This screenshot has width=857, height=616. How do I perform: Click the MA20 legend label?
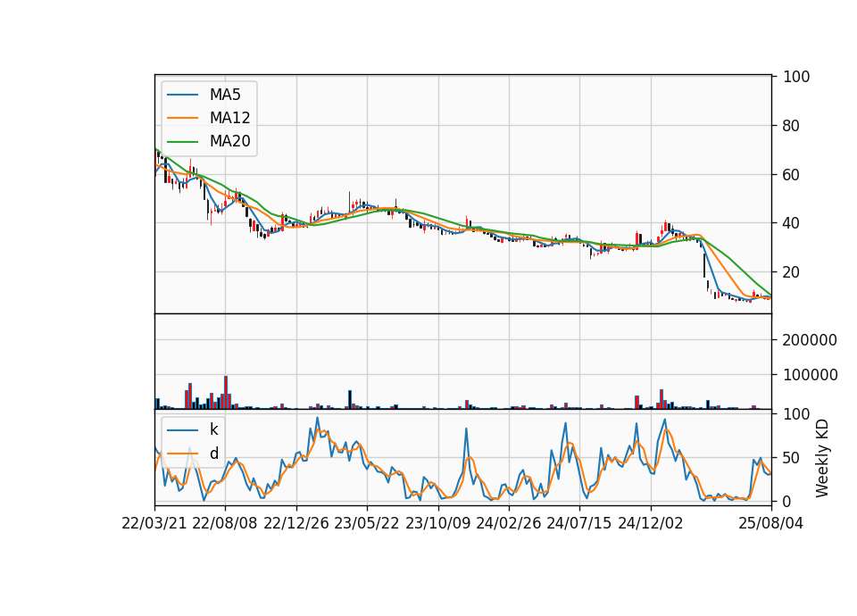click(229, 141)
